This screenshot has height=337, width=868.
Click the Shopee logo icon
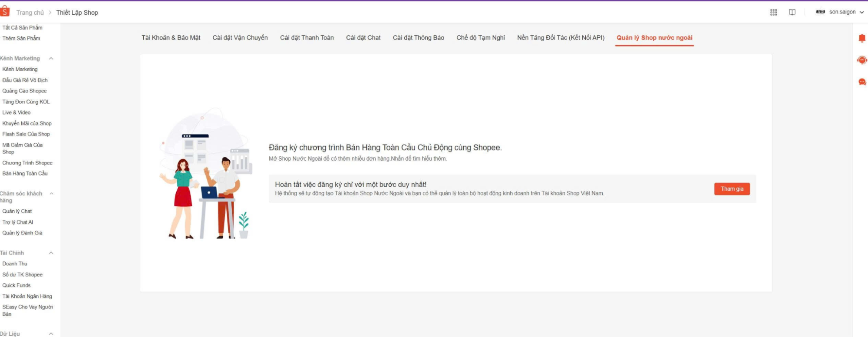point(5,12)
